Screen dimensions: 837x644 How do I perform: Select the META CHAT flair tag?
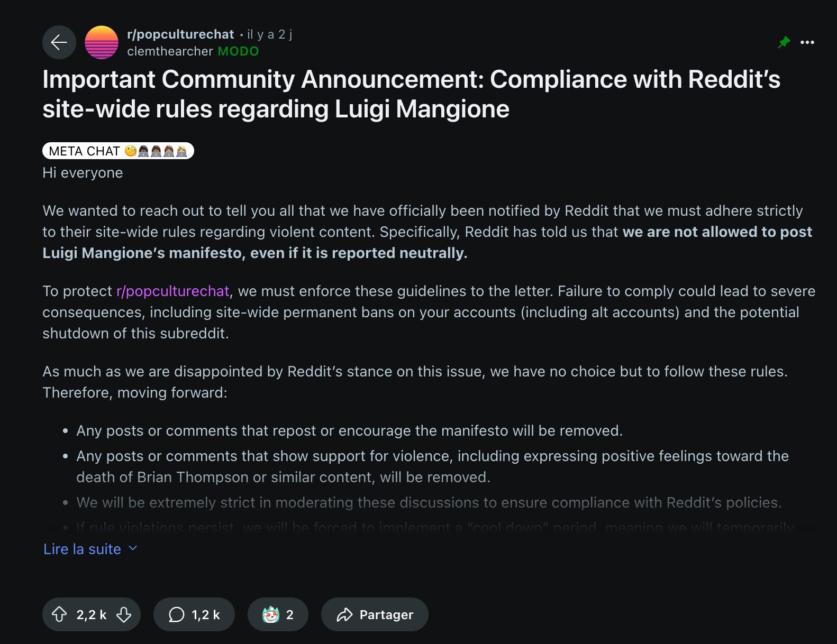(x=118, y=151)
